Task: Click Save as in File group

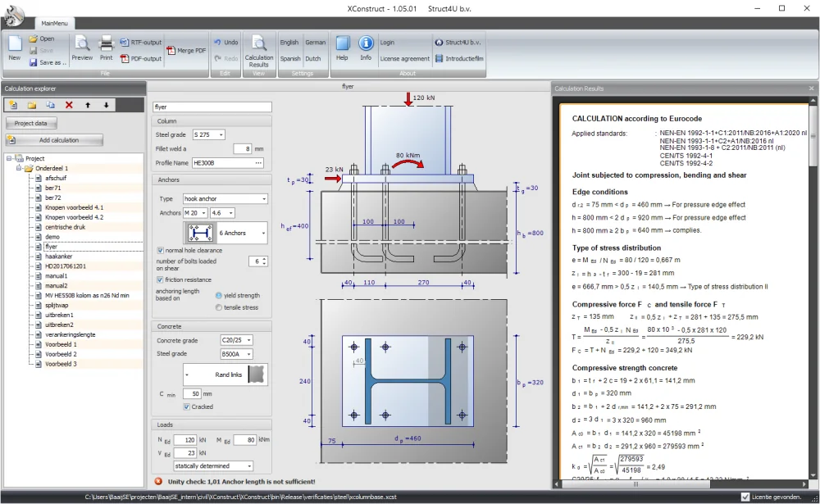Action: click(48, 62)
